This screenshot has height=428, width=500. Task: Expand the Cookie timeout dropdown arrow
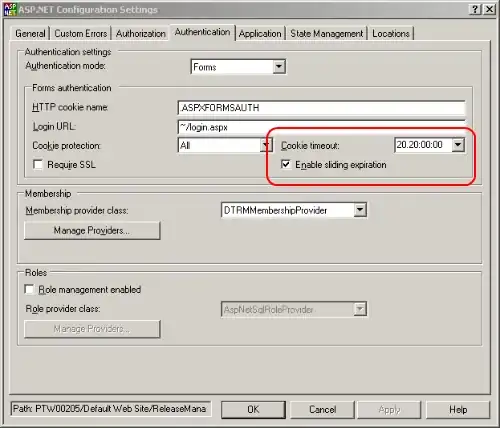(x=458, y=145)
